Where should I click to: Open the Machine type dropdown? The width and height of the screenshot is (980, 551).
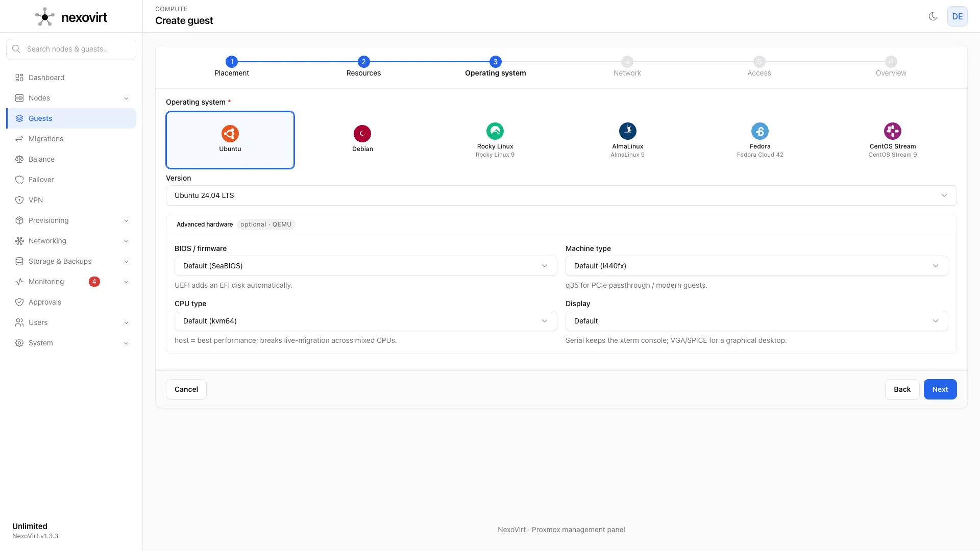pos(756,266)
